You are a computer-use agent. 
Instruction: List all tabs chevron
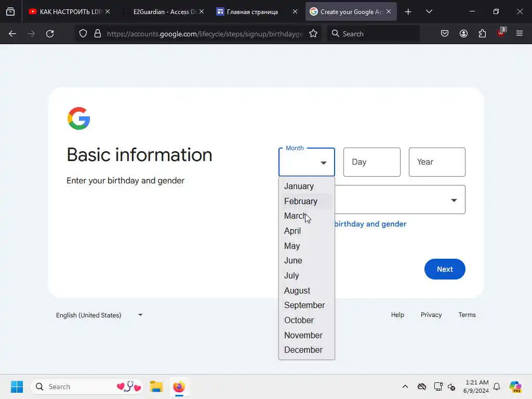[x=429, y=11]
